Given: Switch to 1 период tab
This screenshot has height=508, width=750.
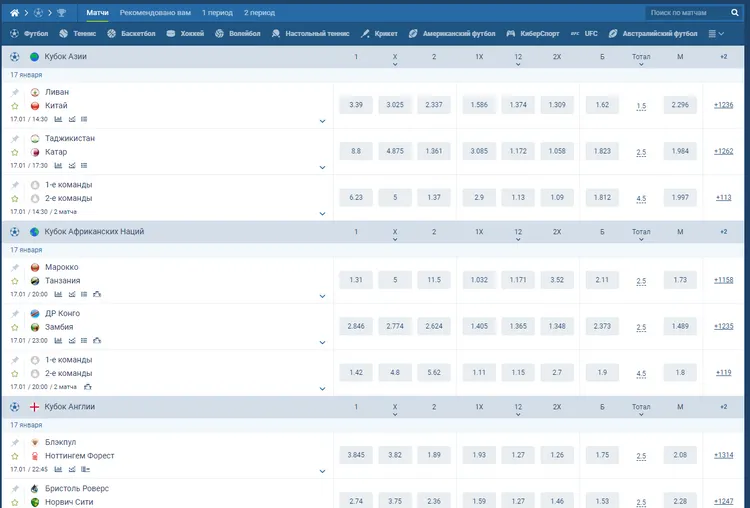Looking at the screenshot, I should [217, 13].
